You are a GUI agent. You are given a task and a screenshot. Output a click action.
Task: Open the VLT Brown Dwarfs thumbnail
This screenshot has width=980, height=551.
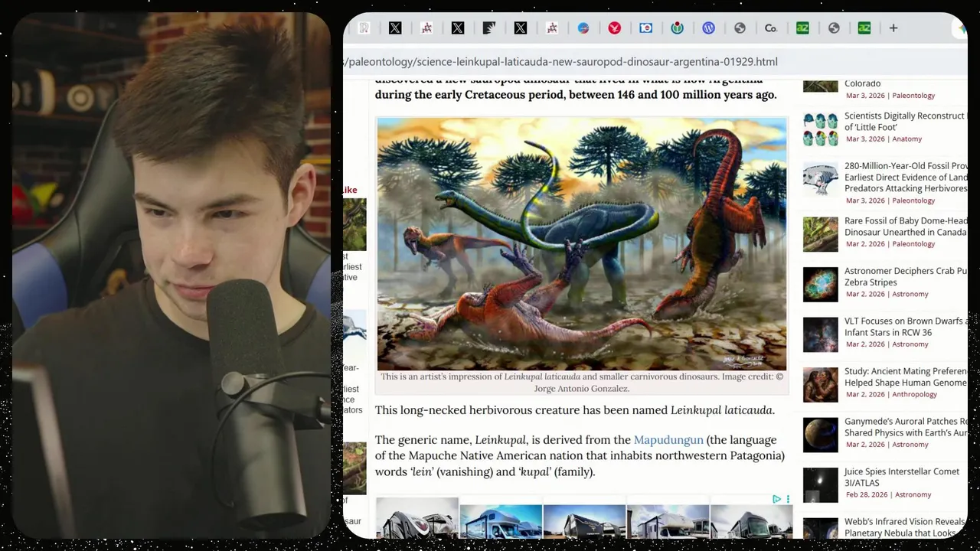click(820, 334)
